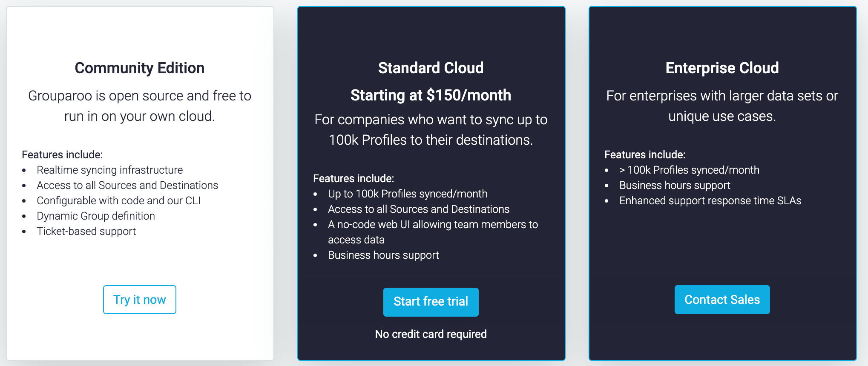Click the no-code web UI feature text

click(433, 232)
